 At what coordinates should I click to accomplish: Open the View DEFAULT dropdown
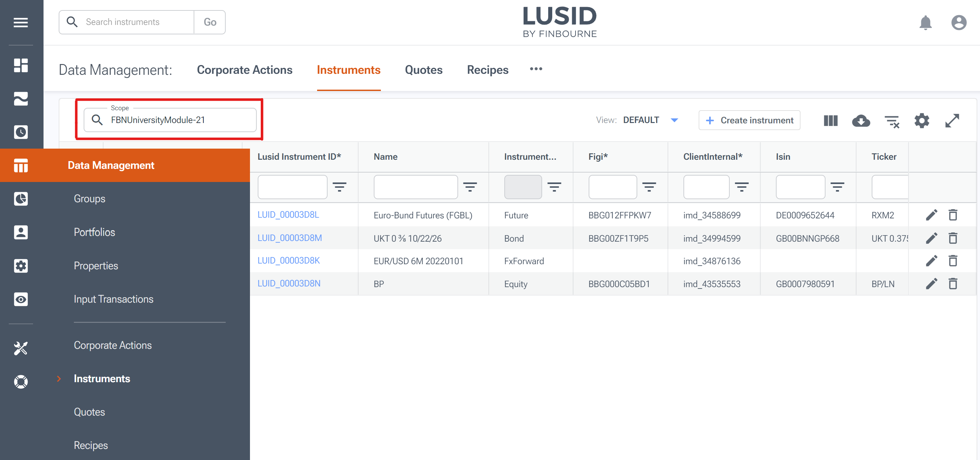coord(650,120)
